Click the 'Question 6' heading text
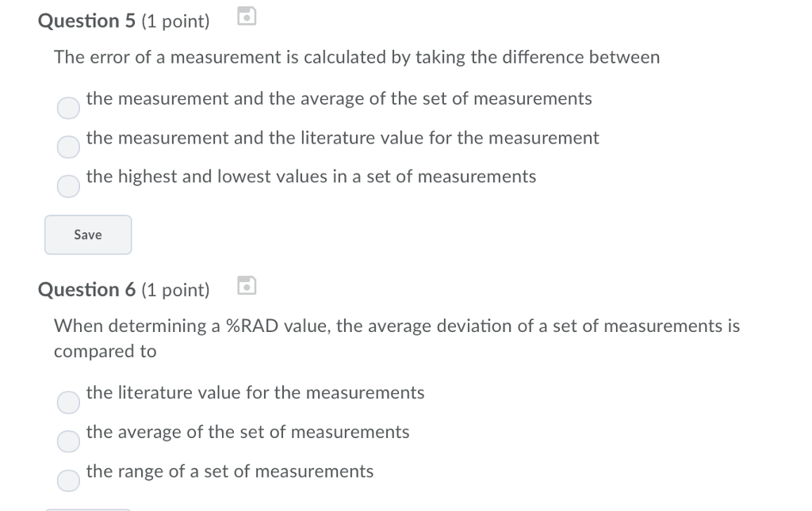 (x=87, y=290)
